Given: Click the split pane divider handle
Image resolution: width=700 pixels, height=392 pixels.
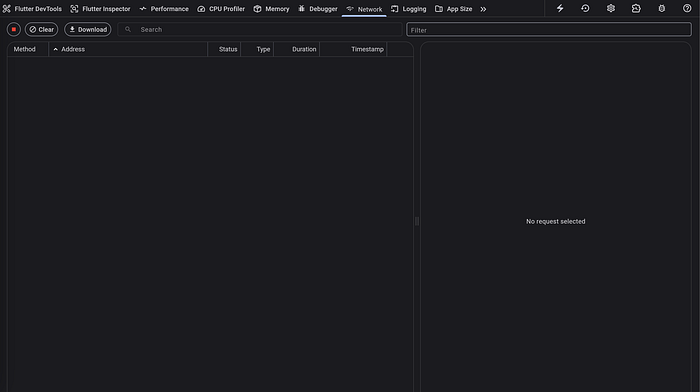Looking at the screenshot, I should [x=417, y=221].
